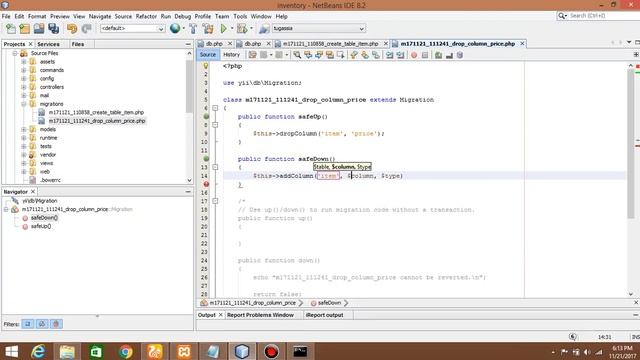640x360 pixels.
Task: Toggle the first Navigator filter button
Action: click(x=28, y=324)
